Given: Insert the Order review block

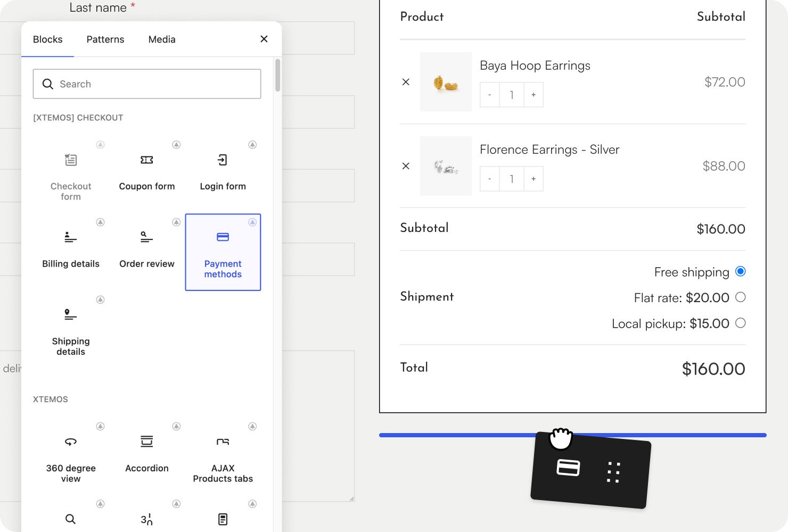Looking at the screenshot, I should (x=147, y=252).
